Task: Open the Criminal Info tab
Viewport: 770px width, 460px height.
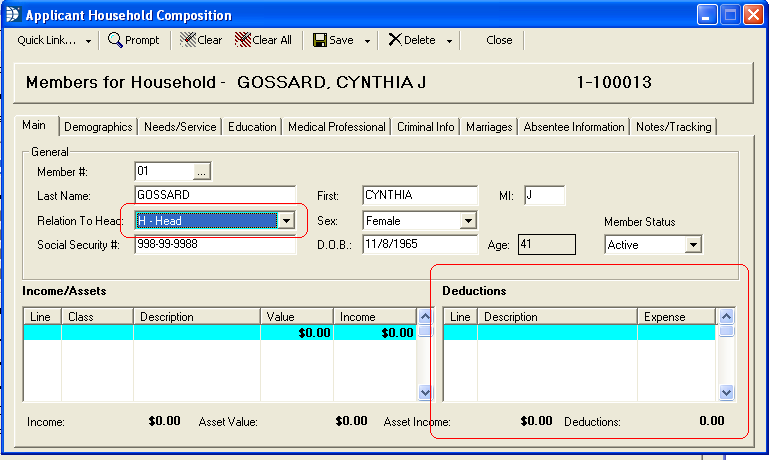Action: point(425,127)
